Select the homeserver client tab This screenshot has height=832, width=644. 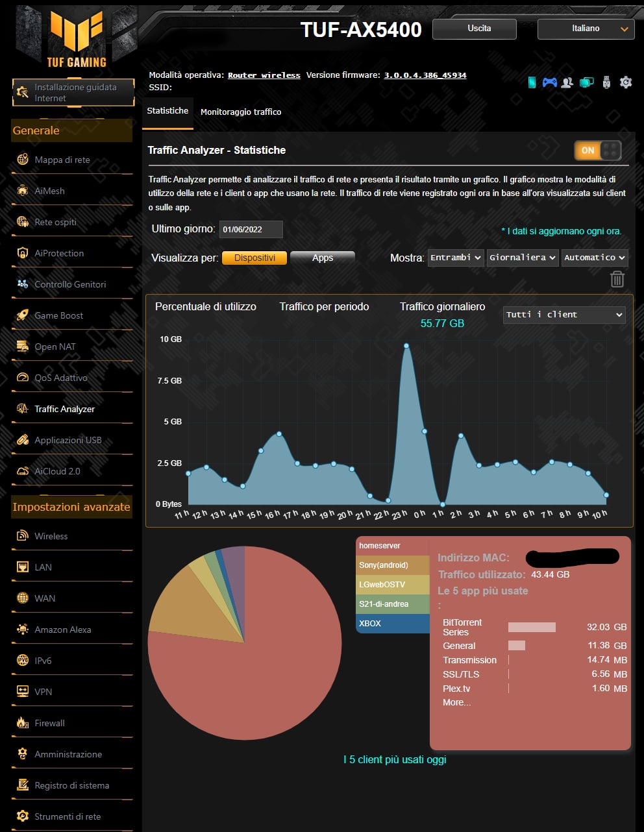(393, 546)
